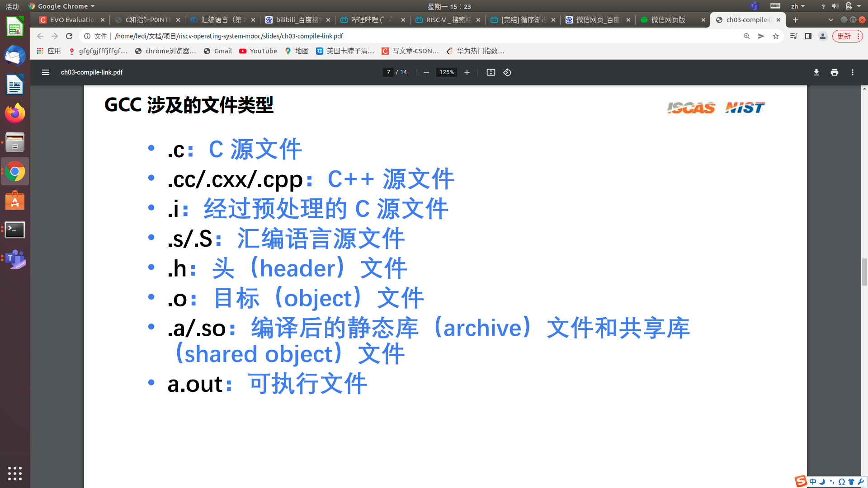The width and height of the screenshot is (868, 488).
Task: Toggle Chinese input mode 中 in IME bar
Action: tap(813, 482)
